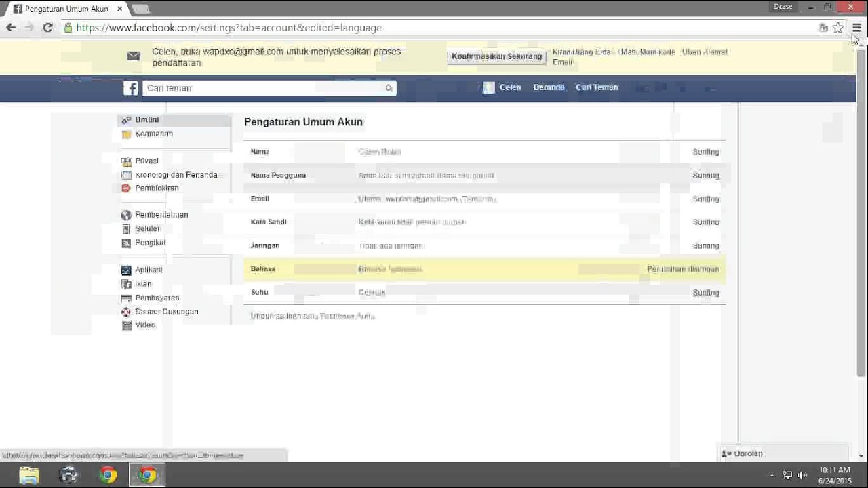Click the envelope icon in yellow banner
The image size is (868, 488).
134,56
